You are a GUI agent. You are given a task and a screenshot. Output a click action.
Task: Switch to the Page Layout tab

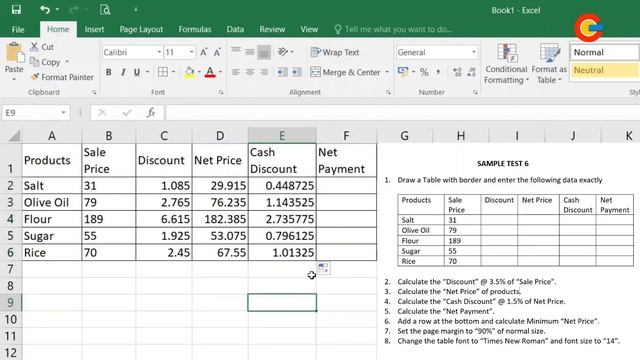point(141,29)
